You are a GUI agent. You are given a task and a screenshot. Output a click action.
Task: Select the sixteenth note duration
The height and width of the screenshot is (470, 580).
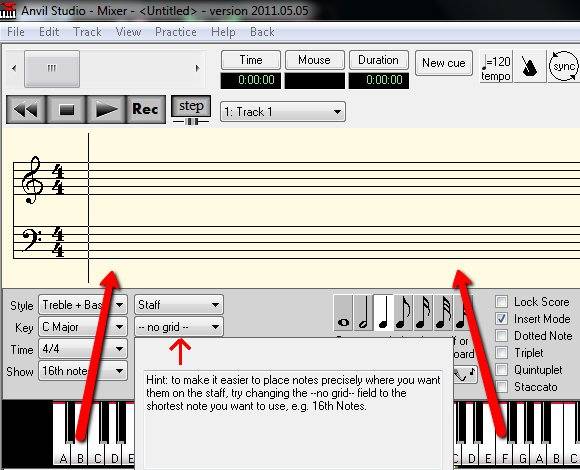(x=423, y=313)
